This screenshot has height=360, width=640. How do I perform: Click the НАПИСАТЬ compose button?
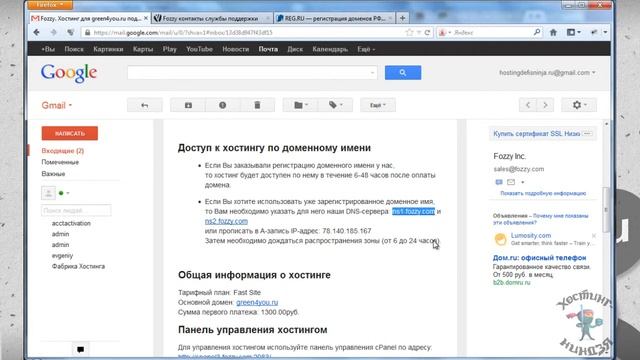pyautogui.click(x=70, y=133)
